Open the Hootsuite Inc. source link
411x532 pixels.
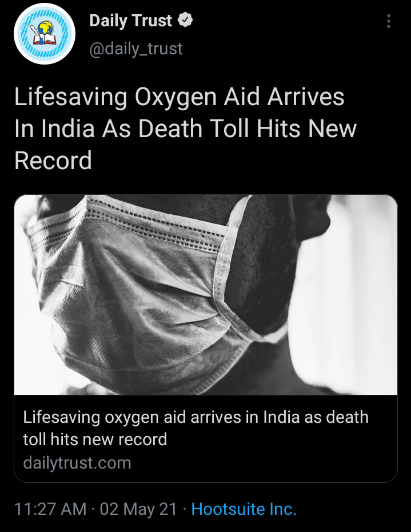(244, 509)
